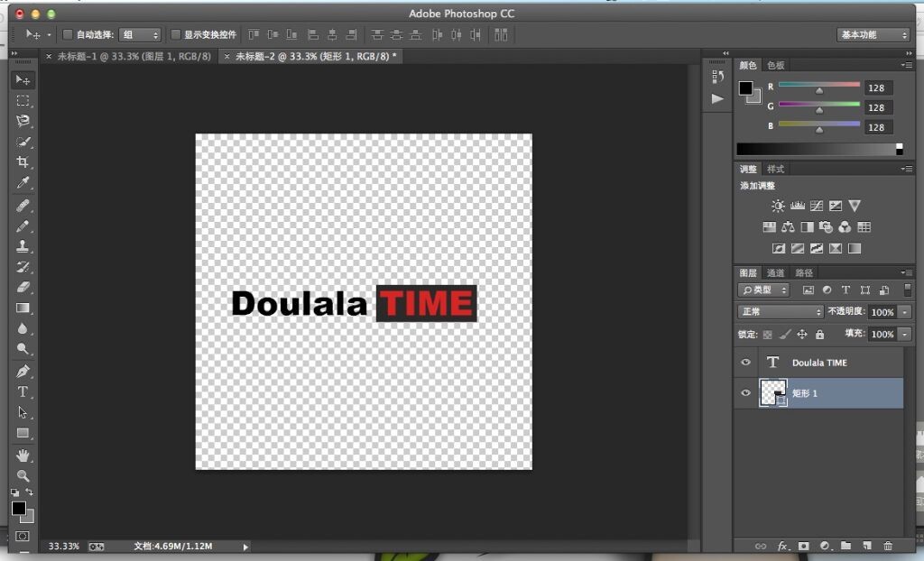Open the Actions panel play icon
The width and height of the screenshot is (924, 561).
pyautogui.click(x=717, y=98)
